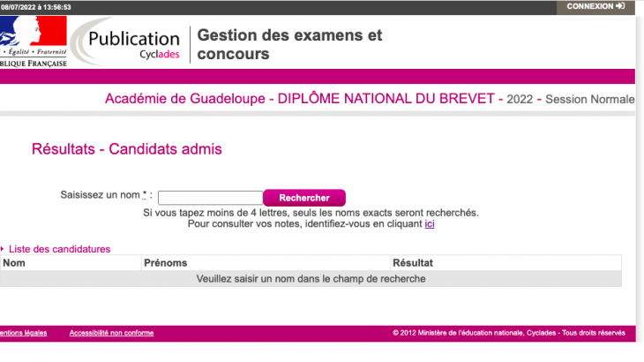Click the date and time stamp
The height and width of the screenshot is (362, 644).
(x=36, y=7)
